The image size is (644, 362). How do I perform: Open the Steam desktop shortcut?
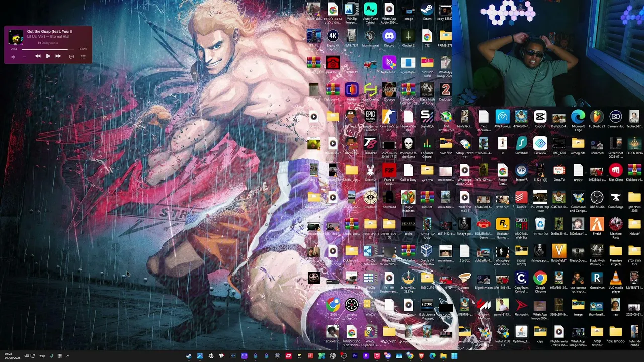[x=427, y=12]
